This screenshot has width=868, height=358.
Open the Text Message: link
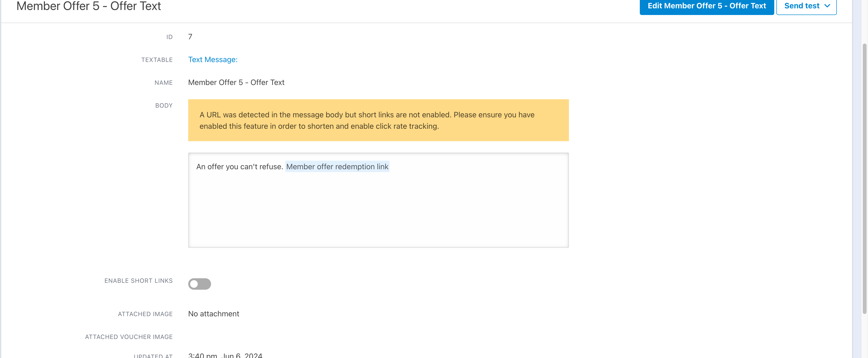coord(213,60)
